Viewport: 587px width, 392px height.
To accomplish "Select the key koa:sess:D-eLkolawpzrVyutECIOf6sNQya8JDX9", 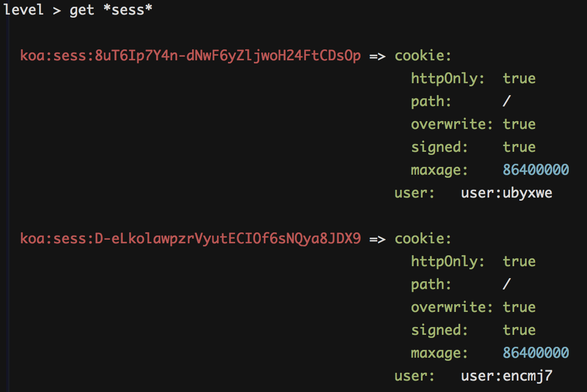I will (x=190, y=239).
